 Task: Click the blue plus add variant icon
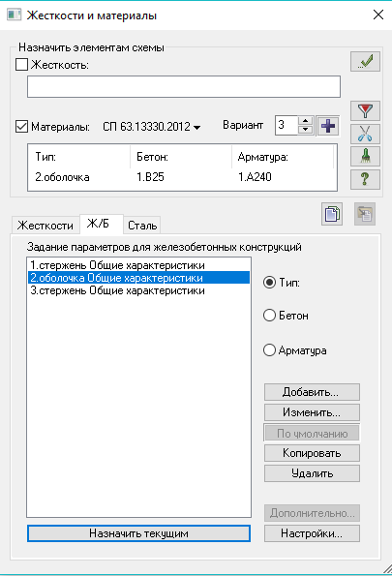[x=328, y=126]
